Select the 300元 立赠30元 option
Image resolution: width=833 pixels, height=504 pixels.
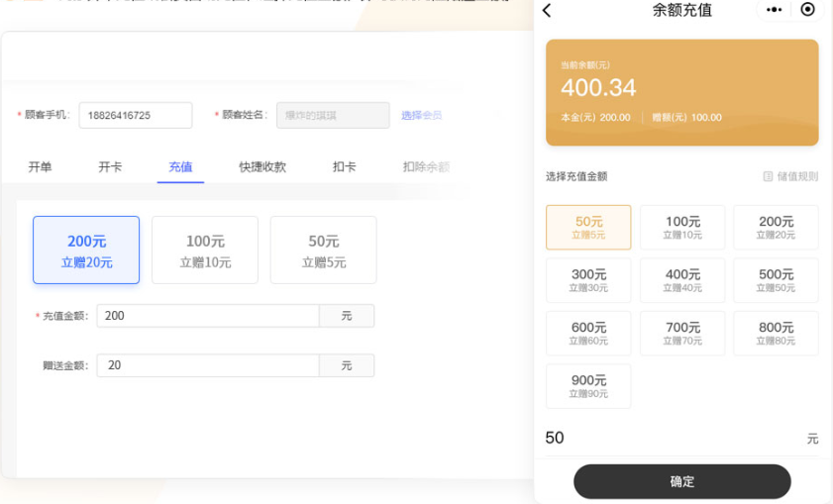[x=588, y=280]
